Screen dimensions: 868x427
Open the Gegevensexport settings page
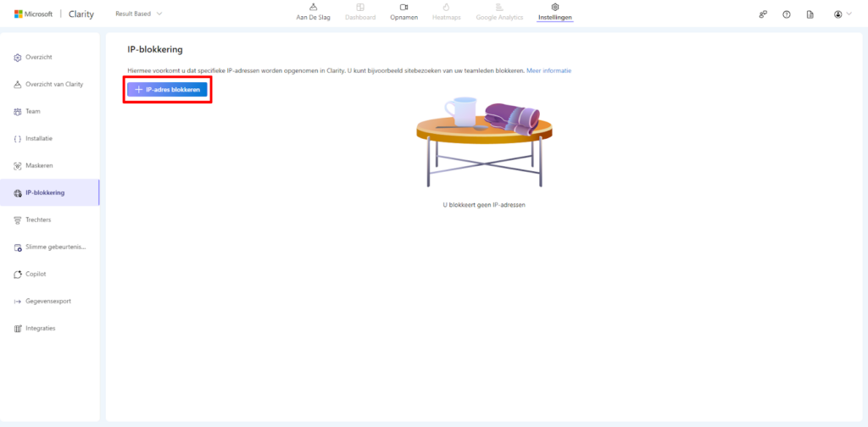pyautogui.click(x=50, y=301)
